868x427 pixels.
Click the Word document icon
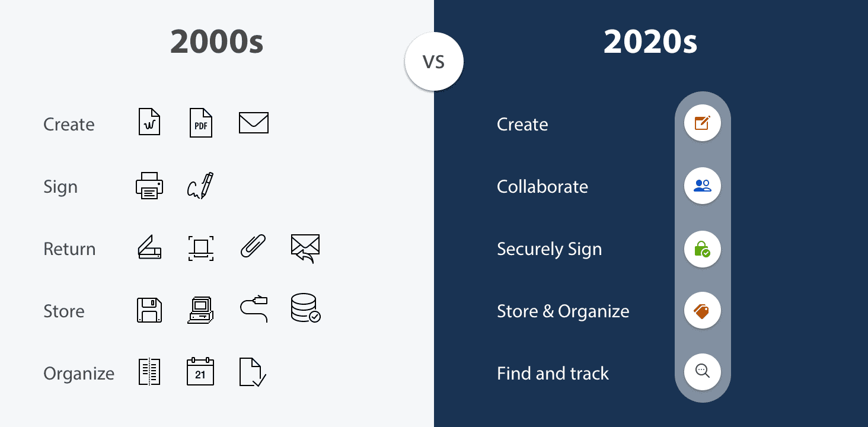149,123
